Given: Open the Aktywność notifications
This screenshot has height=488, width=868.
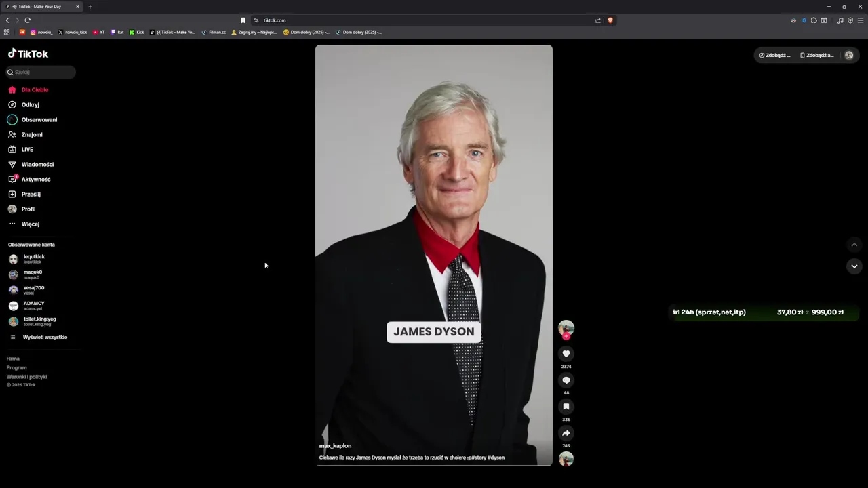Looking at the screenshot, I should (29, 179).
